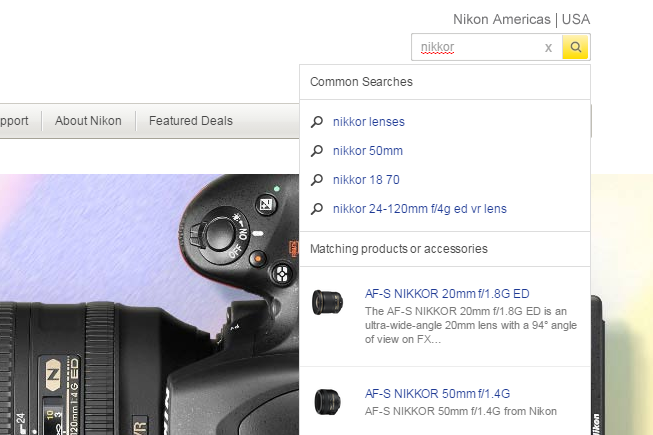The image size is (653, 435).
Task: Open the About Nikon menu
Action: point(88,121)
